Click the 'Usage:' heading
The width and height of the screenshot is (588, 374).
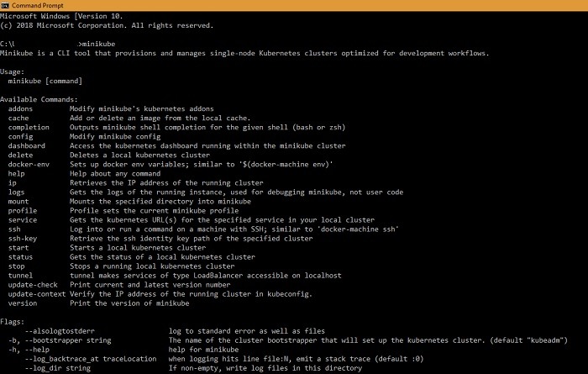(12, 71)
